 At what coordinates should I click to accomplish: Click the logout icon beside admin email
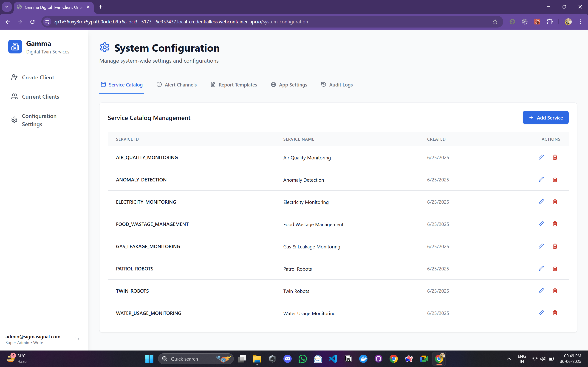77,339
